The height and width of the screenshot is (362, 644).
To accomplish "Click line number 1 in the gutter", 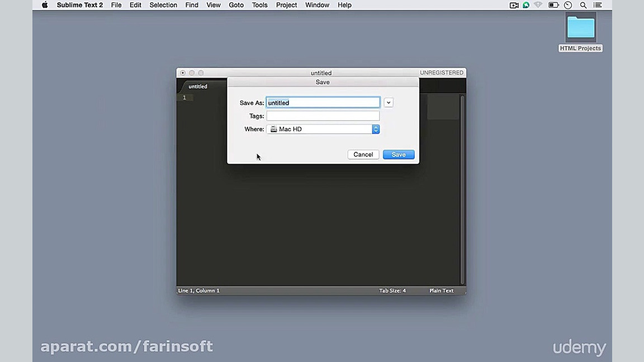I will (184, 98).
